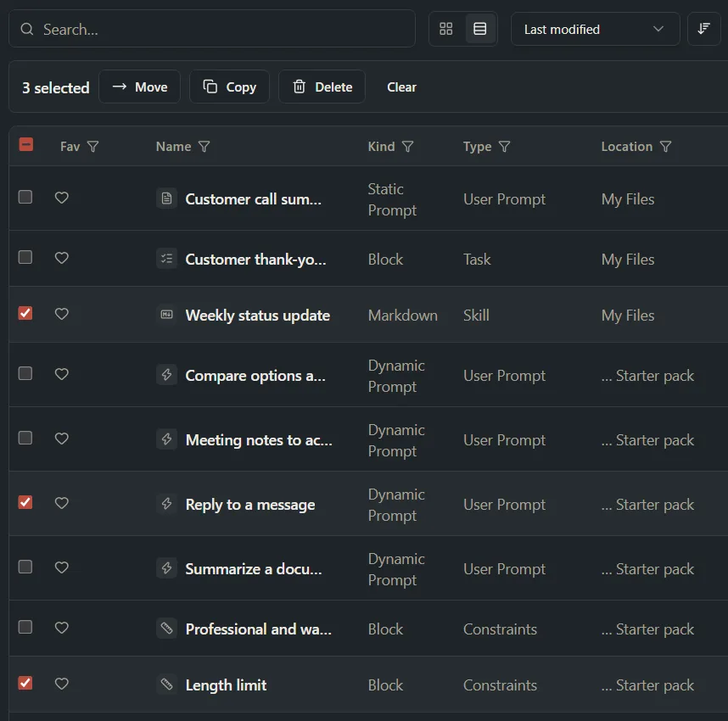Click ruler icon of Professional and warm
Screen dimensions: 728x721
166,629
